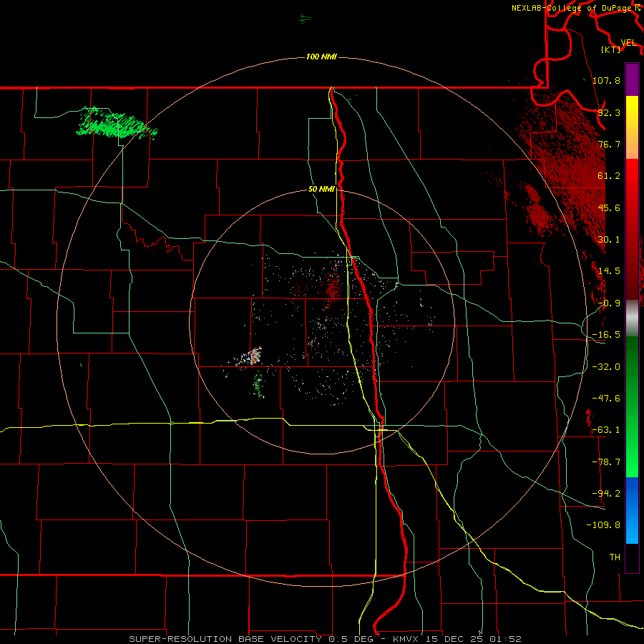This screenshot has width=644, height=644.
Task: Pick the blue segment of the color bar
Action: tap(632, 510)
